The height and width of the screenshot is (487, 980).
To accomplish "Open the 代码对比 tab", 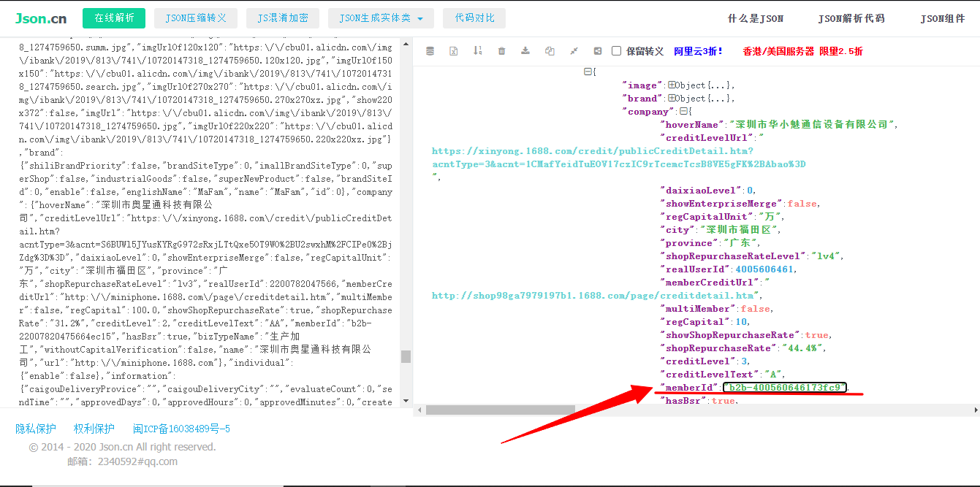I will tap(475, 18).
